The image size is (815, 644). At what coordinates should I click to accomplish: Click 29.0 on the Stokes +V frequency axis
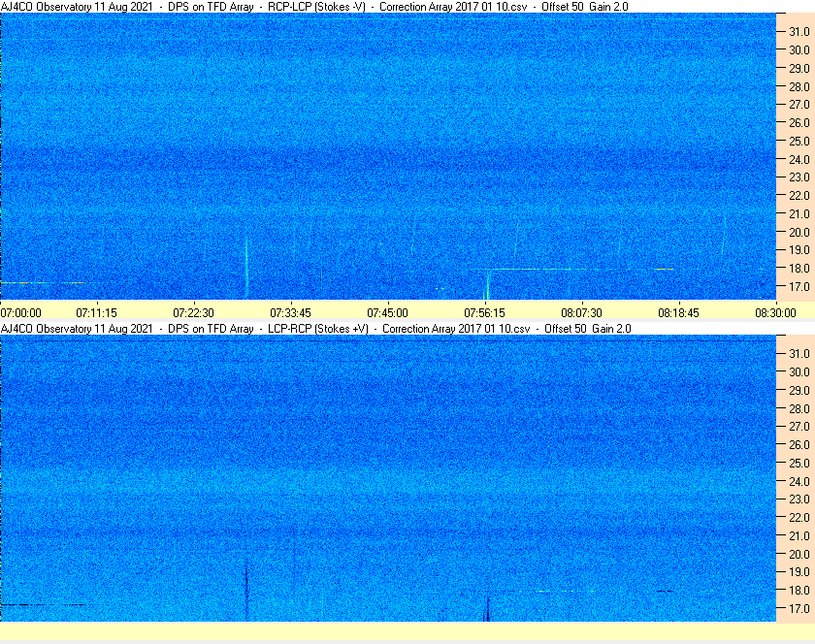click(799, 390)
